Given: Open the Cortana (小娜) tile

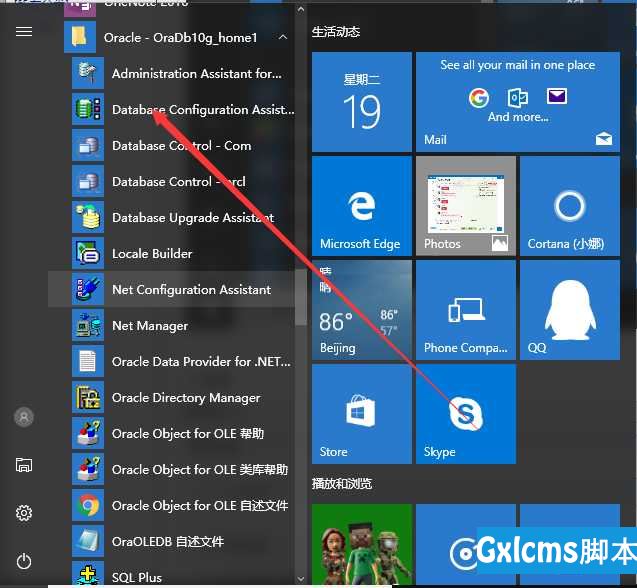Looking at the screenshot, I should (x=570, y=206).
